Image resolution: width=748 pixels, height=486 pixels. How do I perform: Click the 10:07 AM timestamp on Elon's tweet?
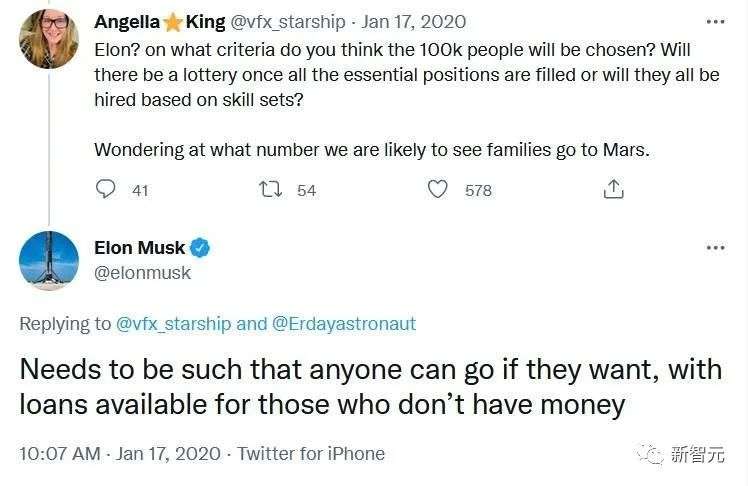point(60,453)
